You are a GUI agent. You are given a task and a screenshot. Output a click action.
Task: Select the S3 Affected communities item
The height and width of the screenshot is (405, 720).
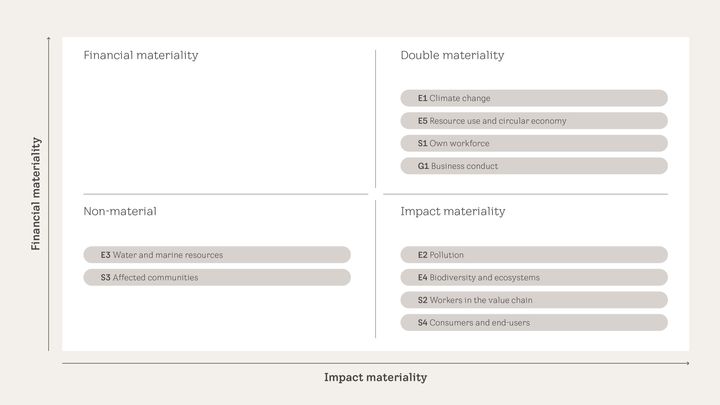click(217, 278)
